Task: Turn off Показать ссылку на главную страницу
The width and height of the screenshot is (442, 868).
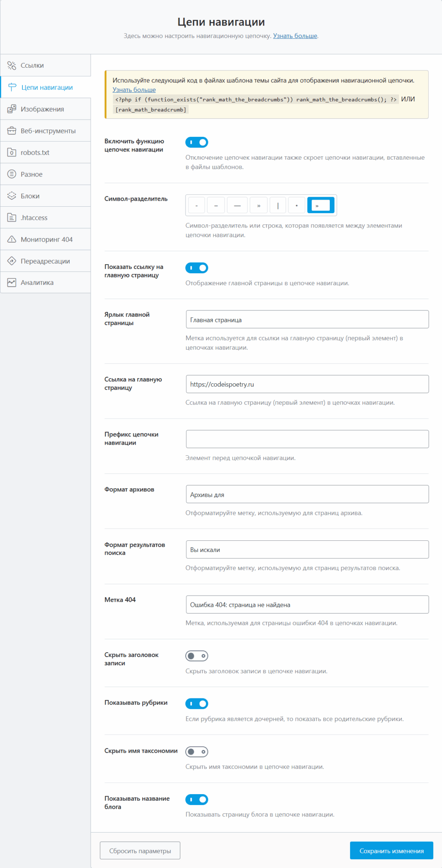Action: click(x=197, y=268)
